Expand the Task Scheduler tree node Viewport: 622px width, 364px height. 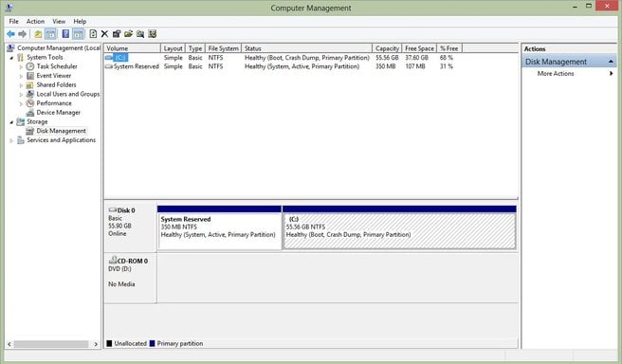21,66
